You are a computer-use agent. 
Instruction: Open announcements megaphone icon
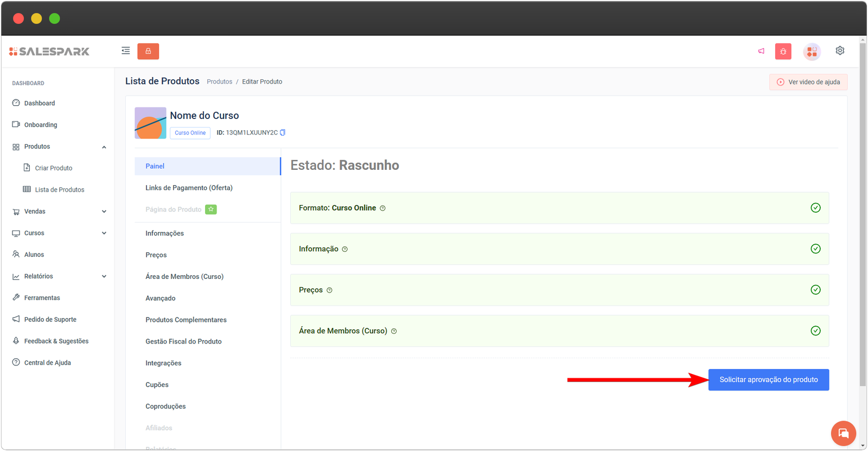[761, 51]
